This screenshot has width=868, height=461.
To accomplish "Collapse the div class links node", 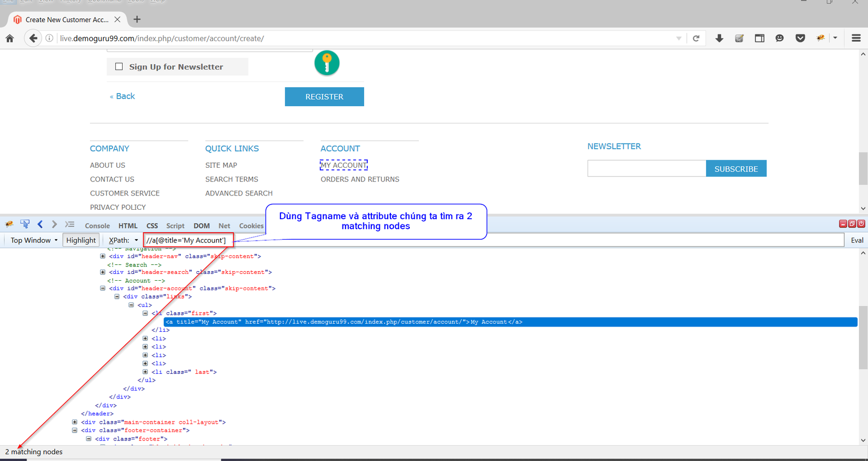I will [117, 296].
